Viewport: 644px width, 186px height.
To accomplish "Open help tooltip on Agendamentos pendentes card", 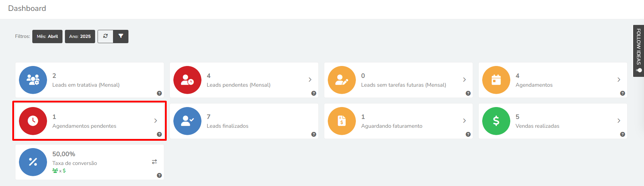I will coord(159,134).
